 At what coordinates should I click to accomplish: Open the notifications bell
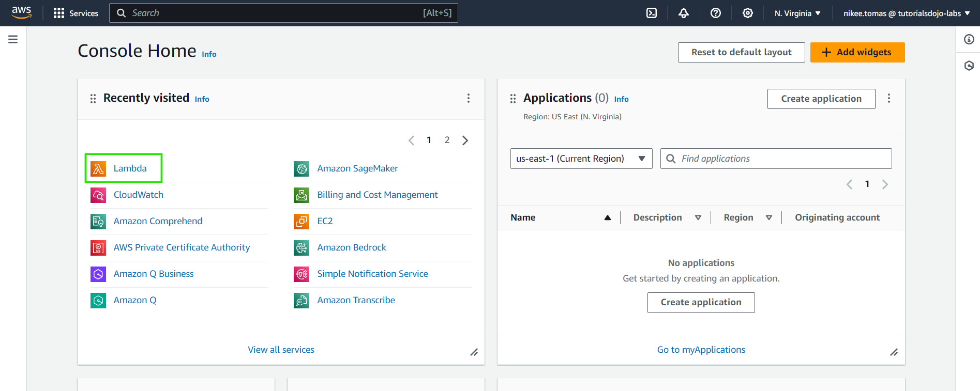click(x=684, y=13)
